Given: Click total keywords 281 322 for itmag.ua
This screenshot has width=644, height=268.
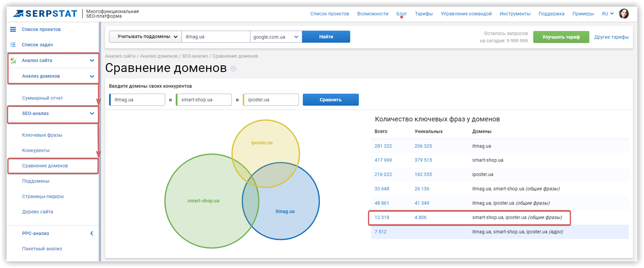Looking at the screenshot, I should click(x=383, y=146).
